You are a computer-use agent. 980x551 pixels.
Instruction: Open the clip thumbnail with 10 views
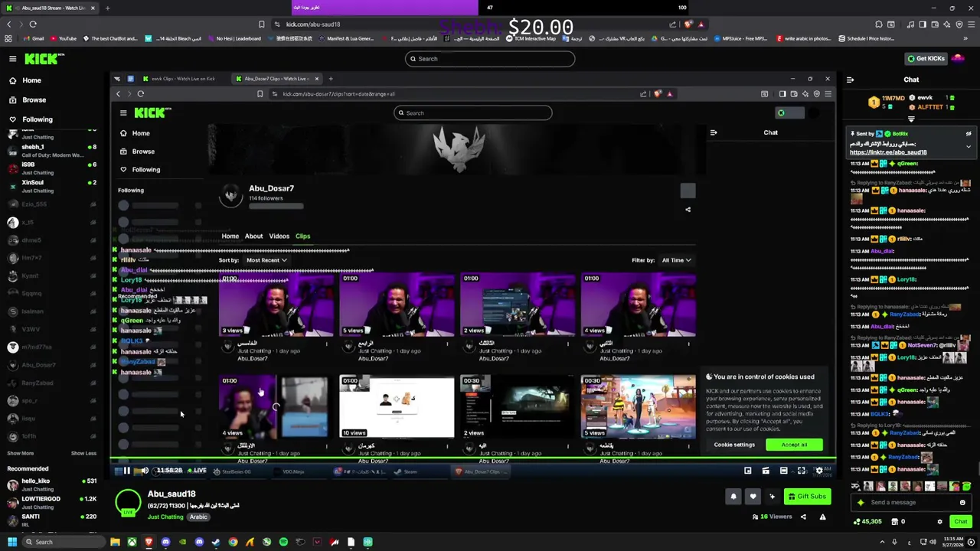tap(397, 406)
